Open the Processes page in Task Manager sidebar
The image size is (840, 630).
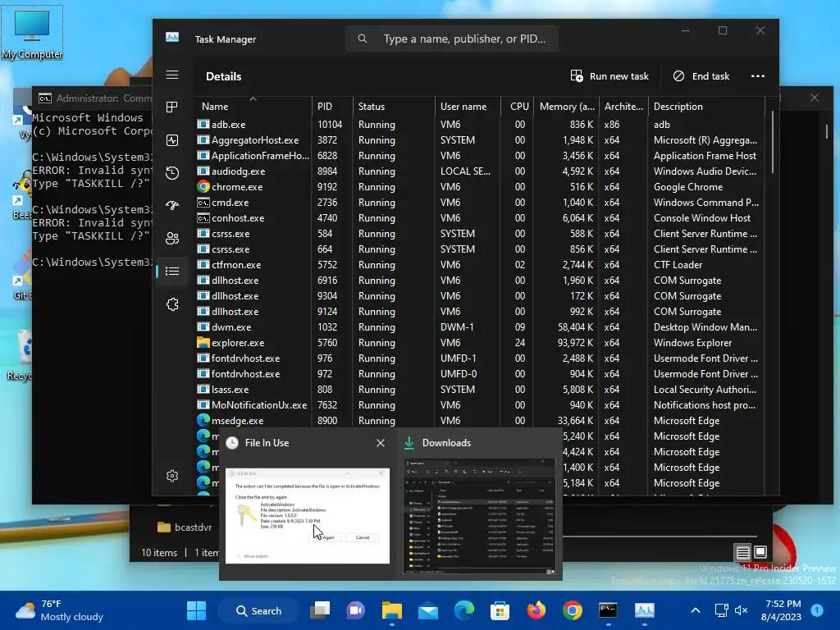pos(172,107)
